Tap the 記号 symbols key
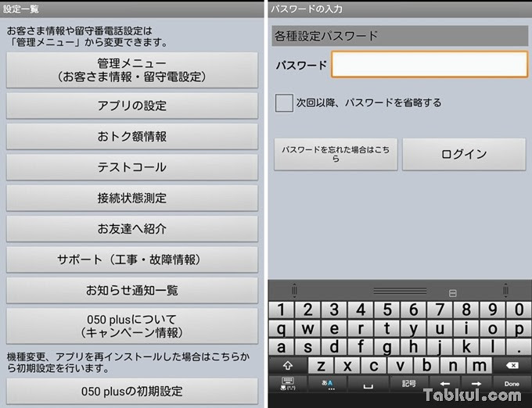Image resolution: width=532 pixels, height=408 pixels. pyautogui.click(x=409, y=384)
